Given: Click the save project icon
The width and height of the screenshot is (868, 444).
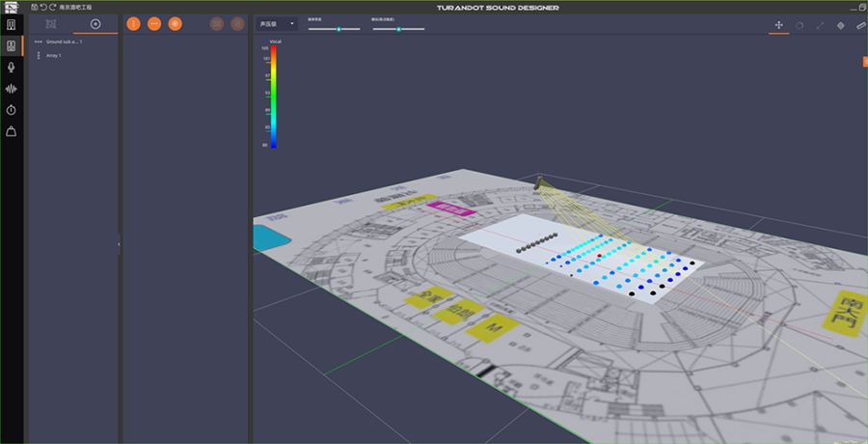Looking at the screenshot, I should click(35, 7).
